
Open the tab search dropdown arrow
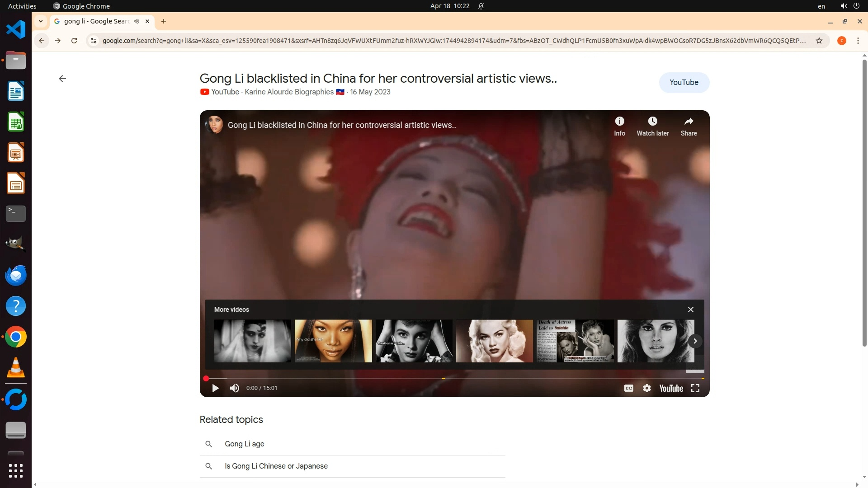(41, 21)
